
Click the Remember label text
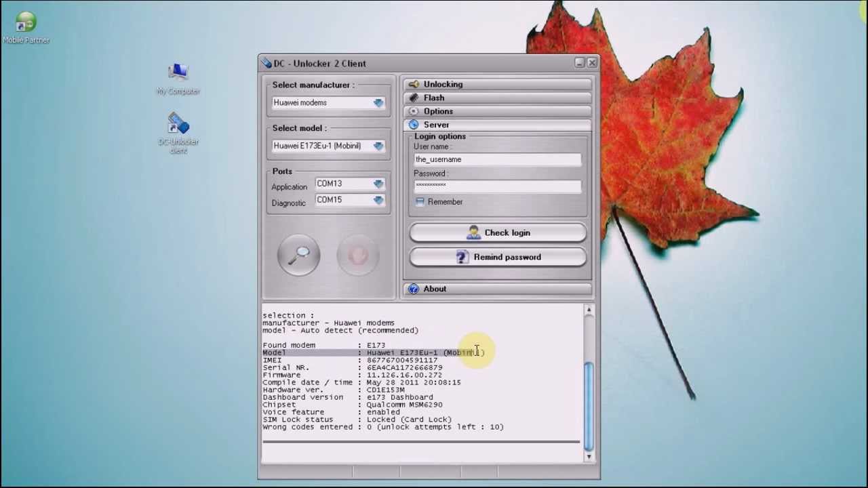point(445,202)
